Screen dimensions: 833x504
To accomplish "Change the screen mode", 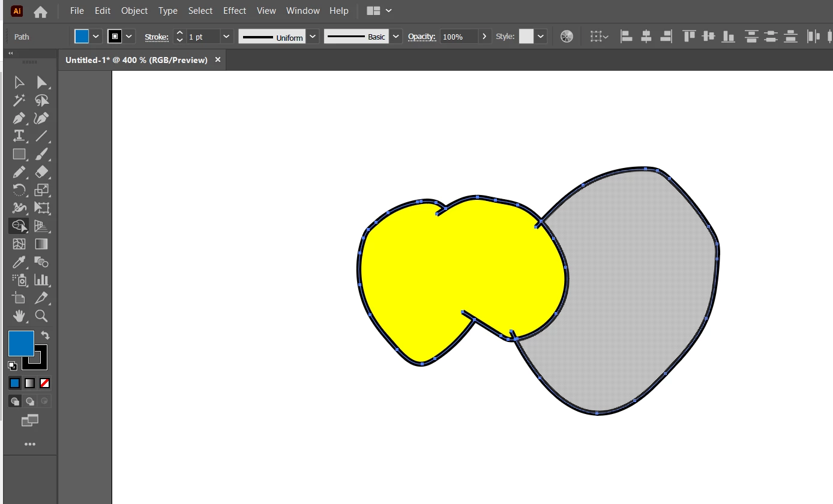I will [30, 421].
